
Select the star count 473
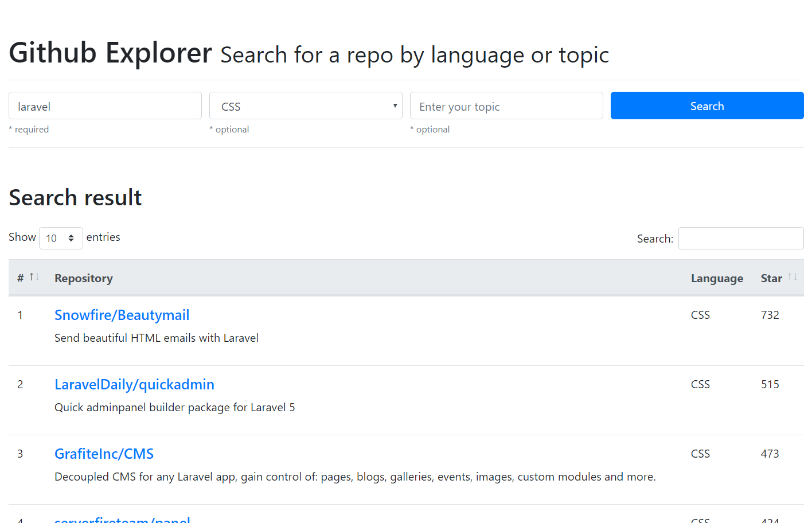(x=770, y=454)
